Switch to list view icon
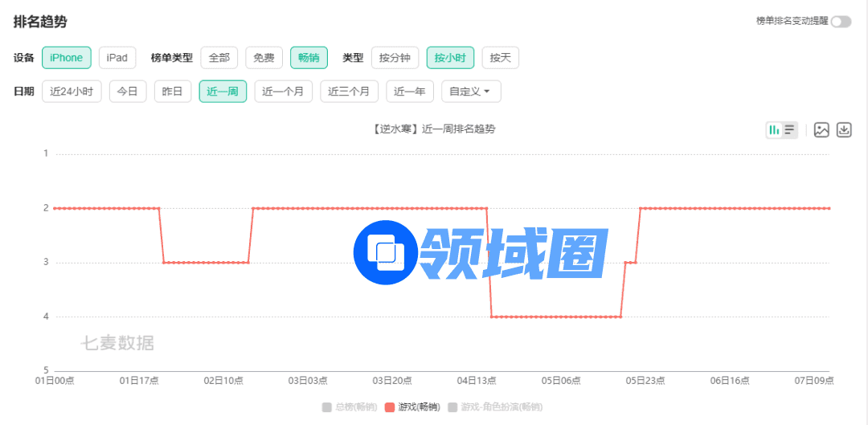 click(790, 130)
